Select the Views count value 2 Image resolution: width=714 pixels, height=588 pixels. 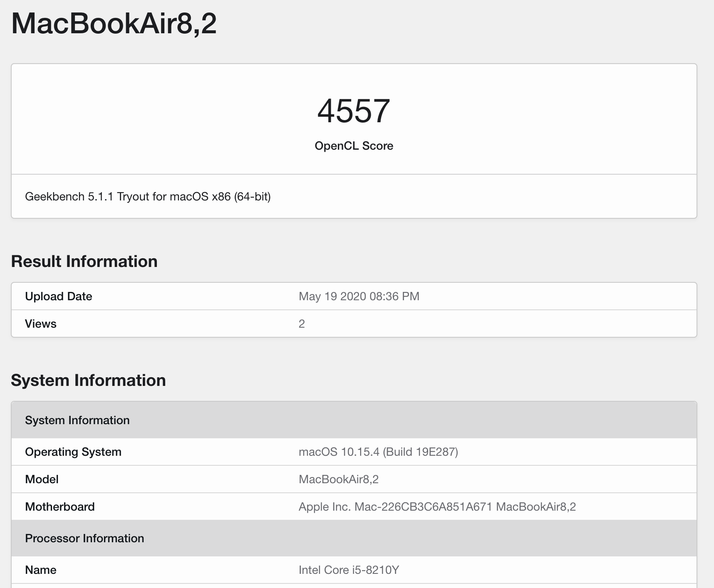(x=302, y=324)
